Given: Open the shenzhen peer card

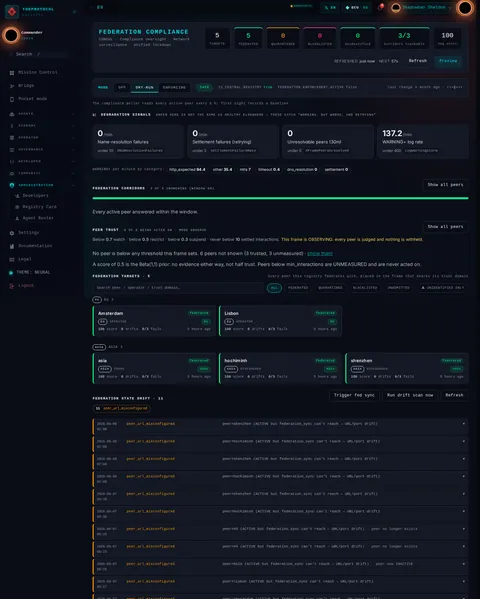Looking at the screenshot, I should point(407,368).
